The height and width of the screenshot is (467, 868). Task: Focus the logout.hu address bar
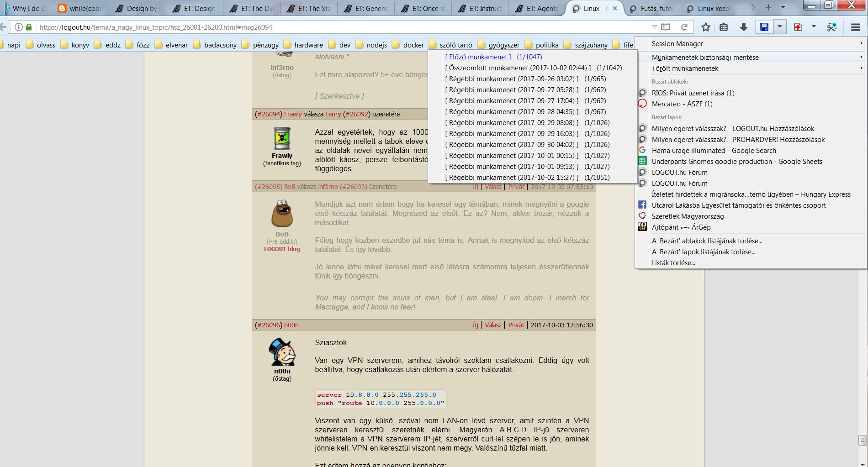tap(343, 27)
